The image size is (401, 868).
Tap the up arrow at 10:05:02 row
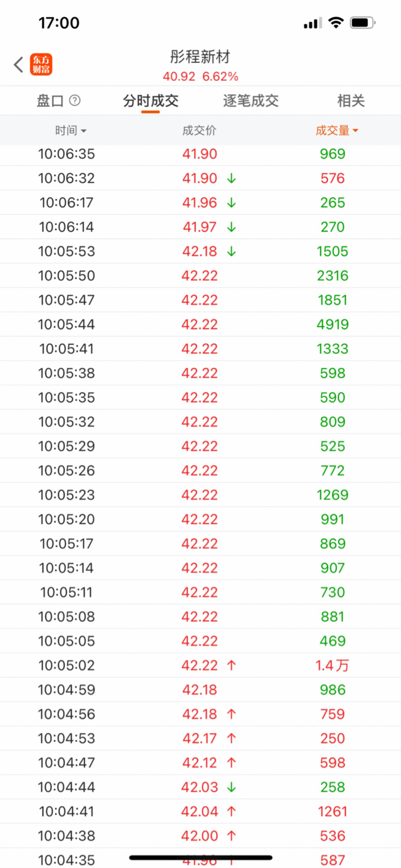(231, 665)
